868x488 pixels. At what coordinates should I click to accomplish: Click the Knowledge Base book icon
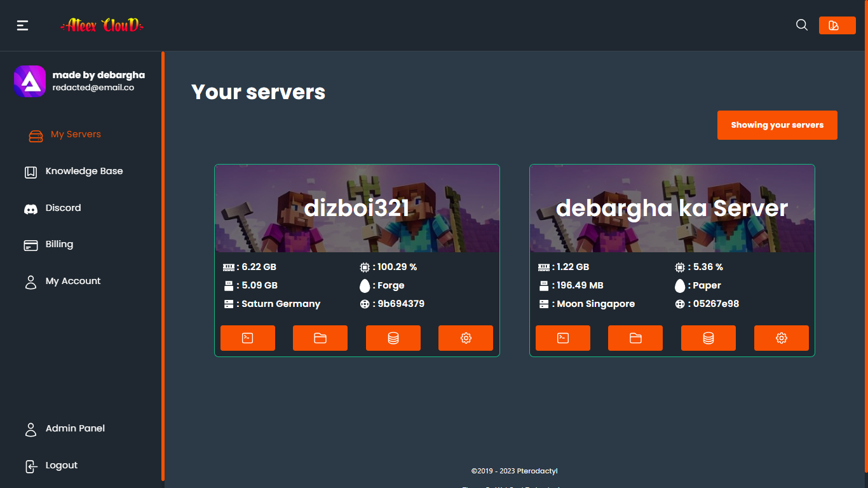[31, 171]
